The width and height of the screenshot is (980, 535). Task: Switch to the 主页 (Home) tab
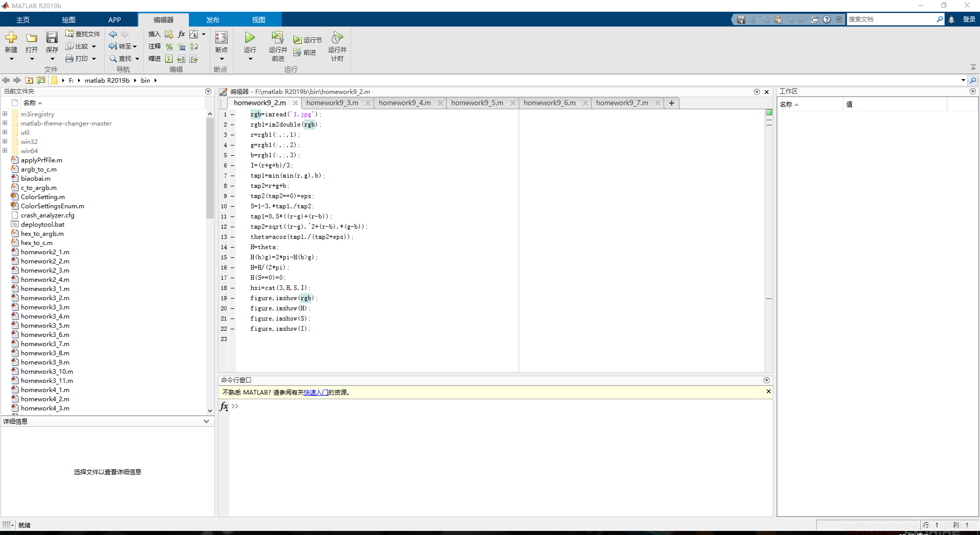(23, 20)
